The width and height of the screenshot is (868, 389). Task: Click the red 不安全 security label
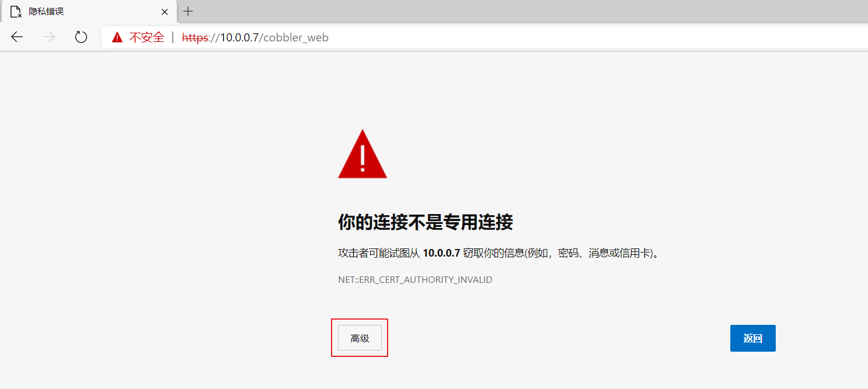[x=147, y=38]
